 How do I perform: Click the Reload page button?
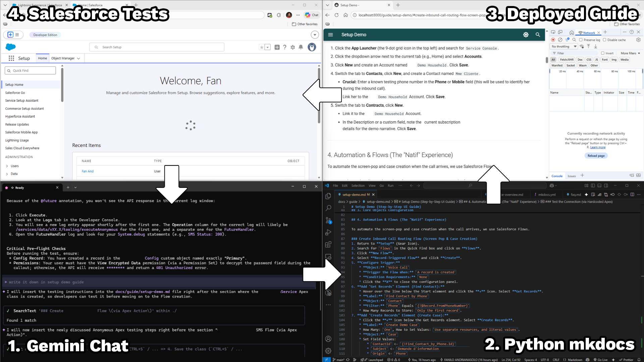[x=596, y=156]
